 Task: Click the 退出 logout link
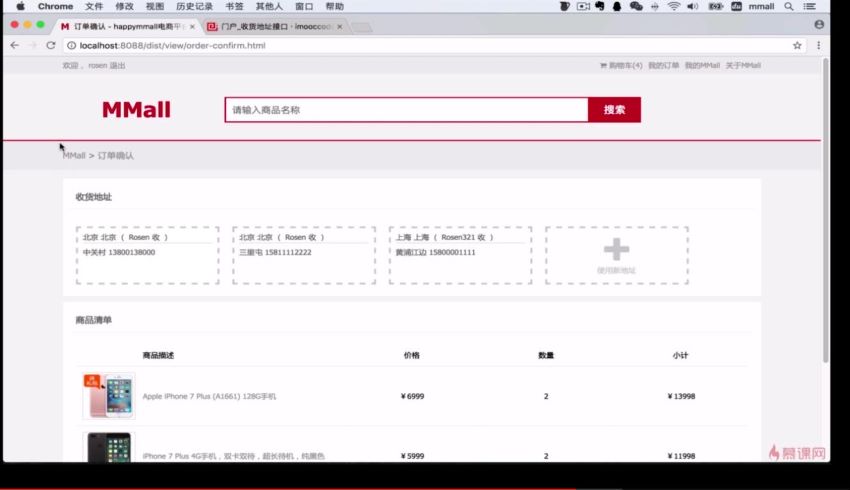[x=118, y=65]
